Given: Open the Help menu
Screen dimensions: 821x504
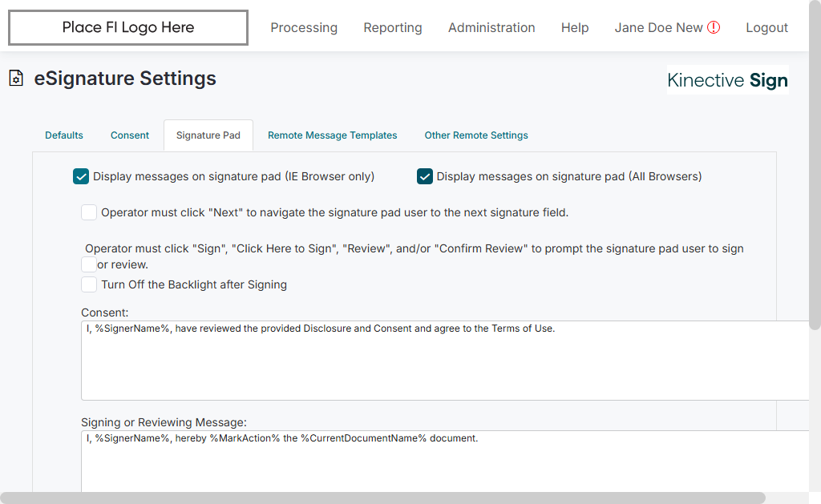Looking at the screenshot, I should [575, 28].
